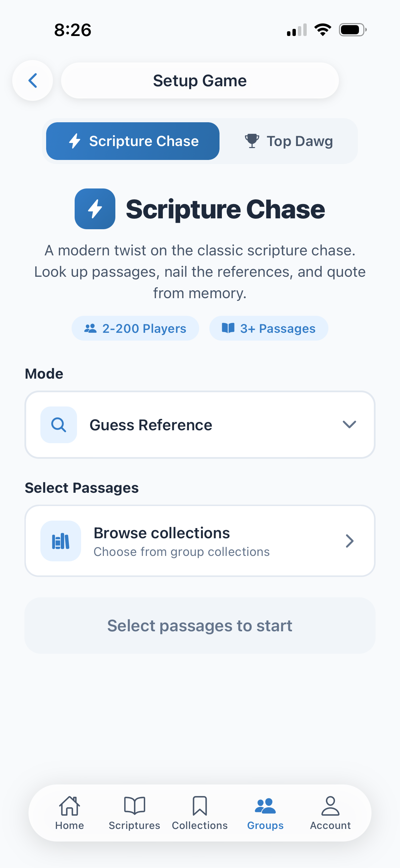Choose from group collections row
The height and width of the screenshot is (868, 400).
tap(200, 541)
